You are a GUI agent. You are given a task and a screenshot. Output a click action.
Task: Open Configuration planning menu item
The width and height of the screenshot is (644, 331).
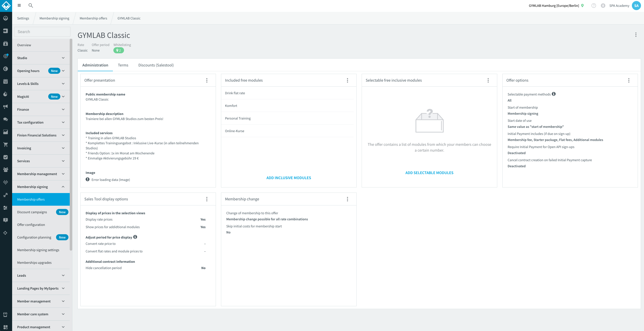pyautogui.click(x=41, y=237)
